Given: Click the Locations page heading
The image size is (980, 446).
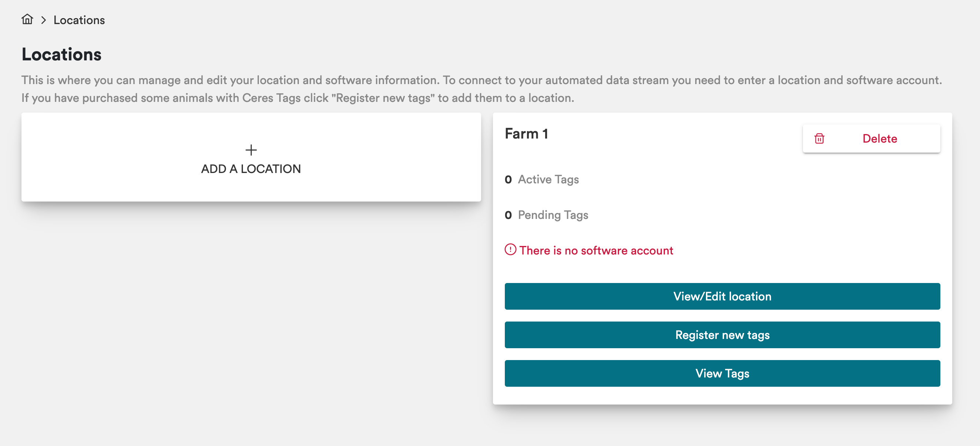Looking at the screenshot, I should point(61,54).
